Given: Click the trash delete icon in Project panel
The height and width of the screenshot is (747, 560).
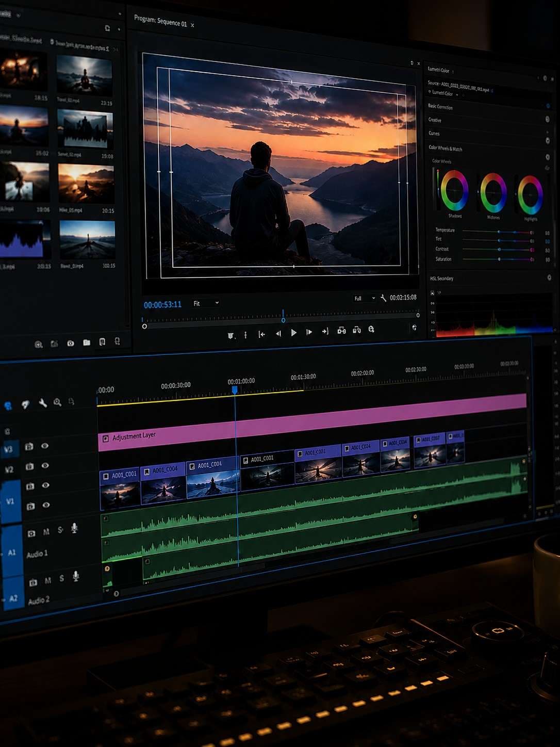Looking at the screenshot, I should 118,341.
